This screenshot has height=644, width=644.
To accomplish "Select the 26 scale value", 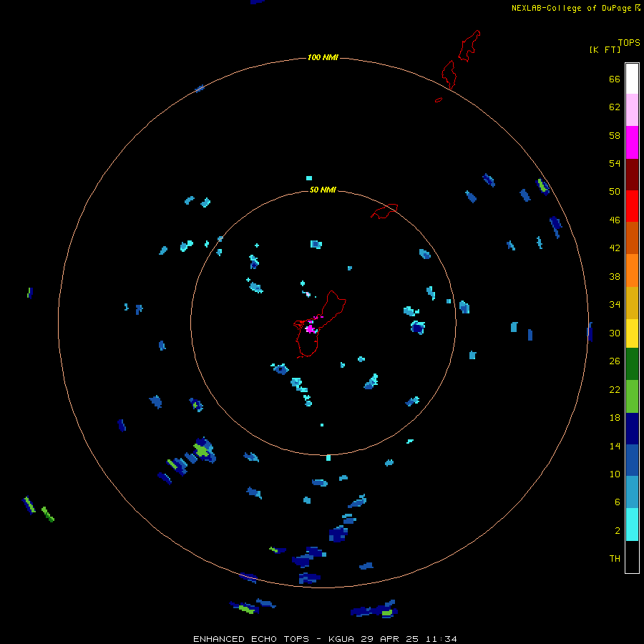I will coord(615,361).
